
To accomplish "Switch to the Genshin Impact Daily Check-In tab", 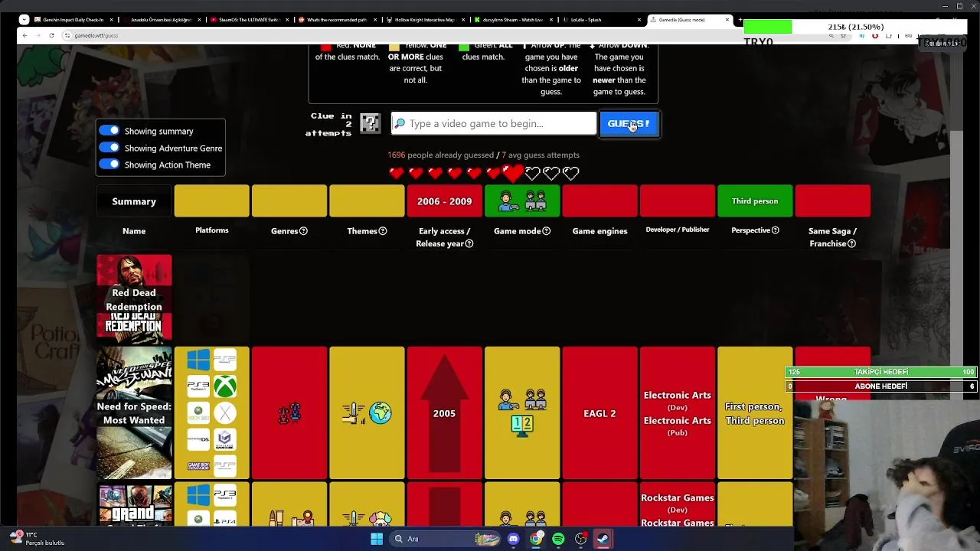I will pos(75,19).
